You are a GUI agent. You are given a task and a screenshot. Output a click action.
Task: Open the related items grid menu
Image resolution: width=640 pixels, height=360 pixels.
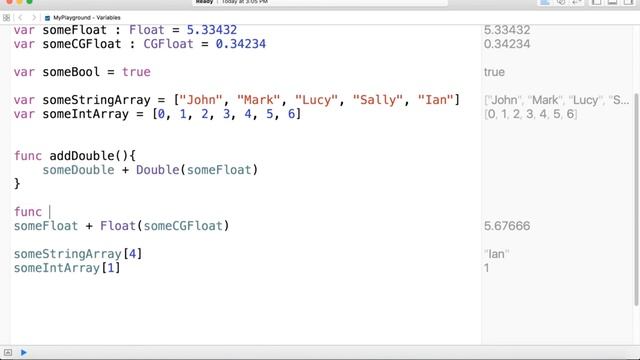6,18
